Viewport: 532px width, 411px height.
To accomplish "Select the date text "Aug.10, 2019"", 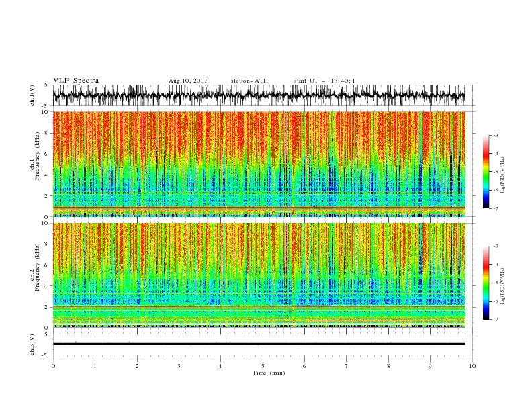I will pyautogui.click(x=187, y=81).
